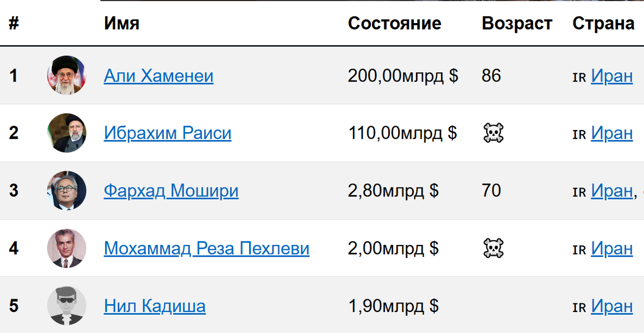The height and width of the screenshot is (333, 644).
Task: Click Али Хаменеи's portrait photo
Action: tap(67, 76)
